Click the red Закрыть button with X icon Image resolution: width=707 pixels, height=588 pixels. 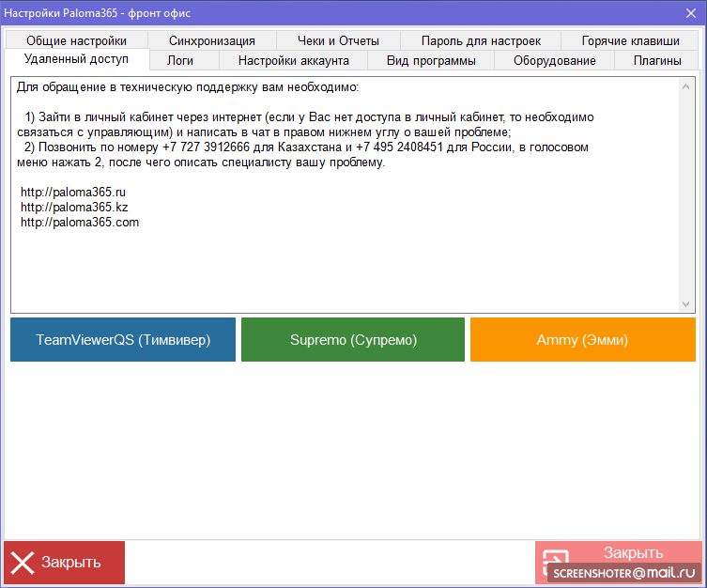(64, 563)
